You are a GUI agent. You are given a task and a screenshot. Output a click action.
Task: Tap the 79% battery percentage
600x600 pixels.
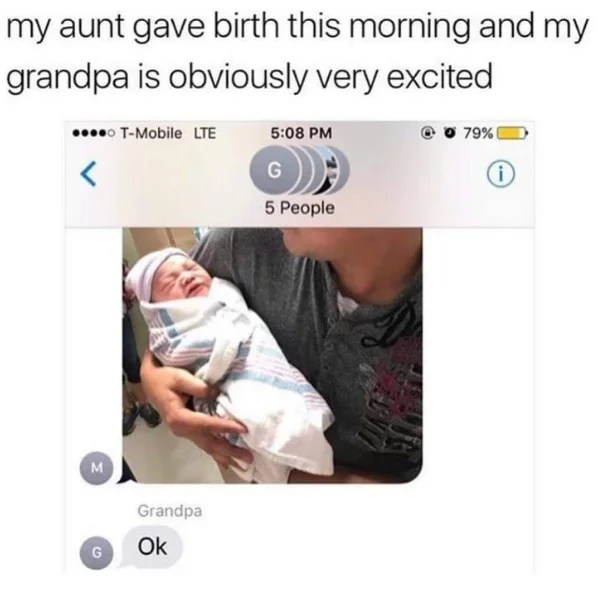(478, 134)
